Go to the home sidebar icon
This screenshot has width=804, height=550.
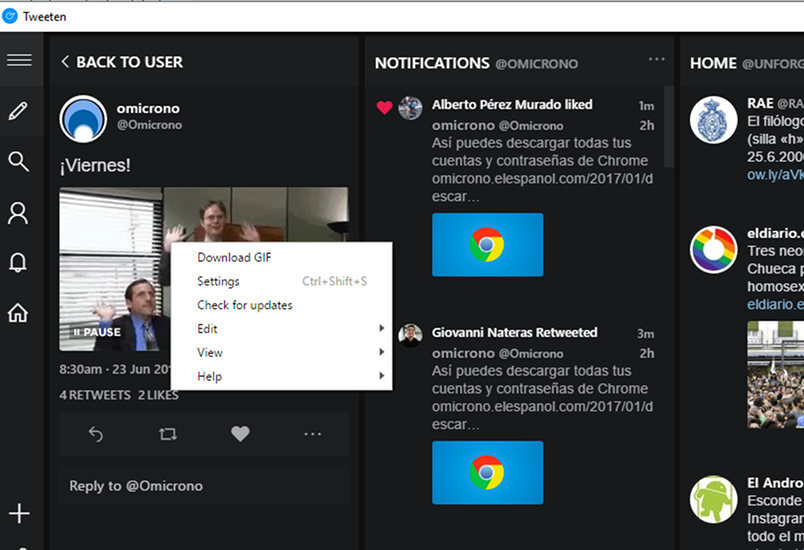pos(18,313)
